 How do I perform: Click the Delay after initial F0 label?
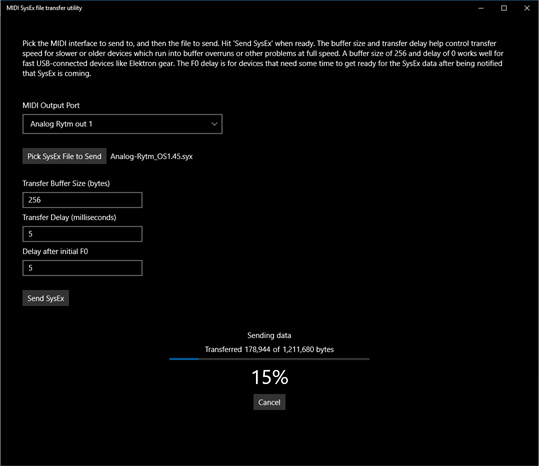pyautogui.click(x=55, y=252)
